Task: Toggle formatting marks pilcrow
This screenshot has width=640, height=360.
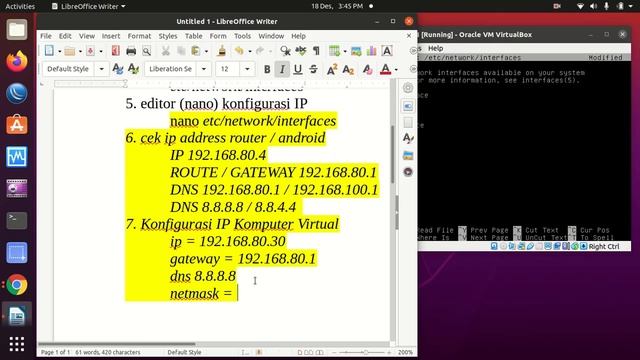Action: point(316,51)
